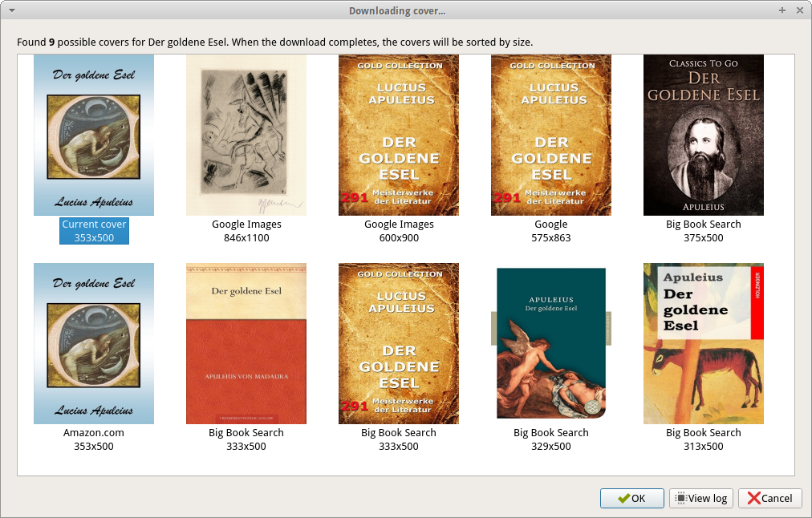Choose the Holzinger donkey 313x500 cover
Image resolution: width=812 pixels, height=518 pixels.
(703, 344)
